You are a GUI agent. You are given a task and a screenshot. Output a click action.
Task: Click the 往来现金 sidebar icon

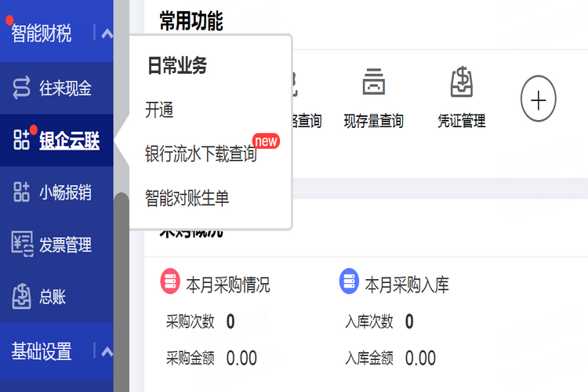point(21,89)
